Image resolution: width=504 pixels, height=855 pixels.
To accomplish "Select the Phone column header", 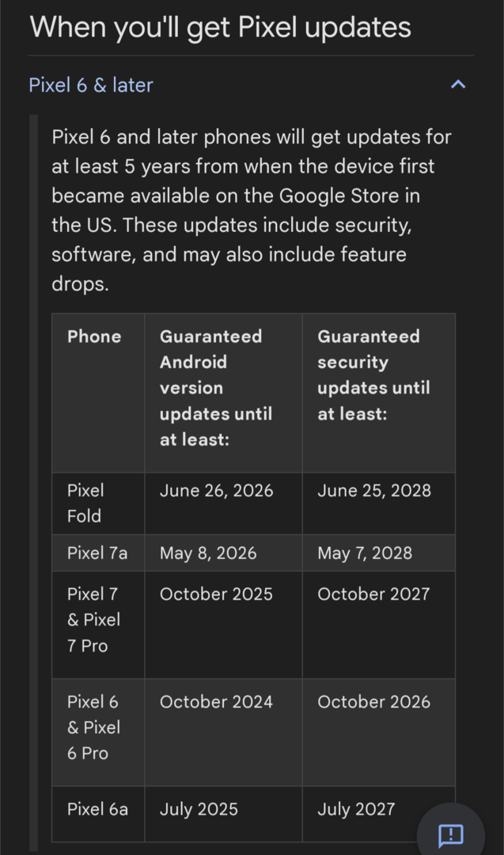I will (x=94, y=336).
